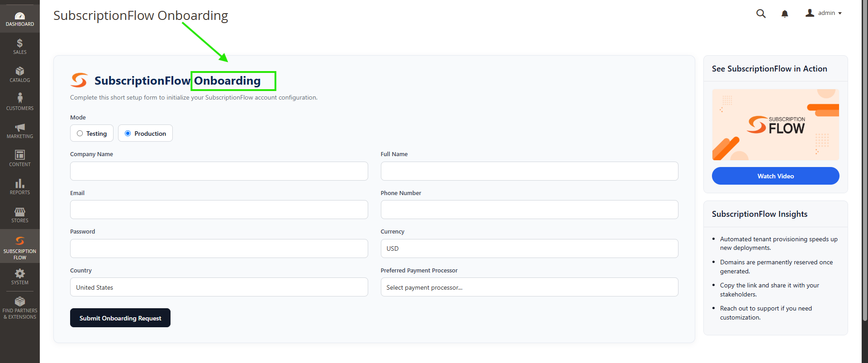868x363 pixels.
Task: Focus the Phone Number field
Action: (x=529, y=210)
